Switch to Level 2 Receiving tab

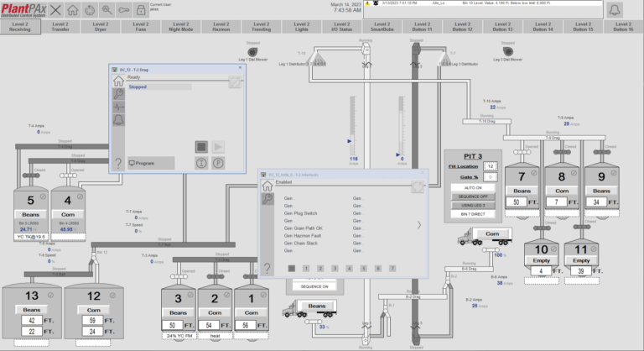tap(20, 28)
